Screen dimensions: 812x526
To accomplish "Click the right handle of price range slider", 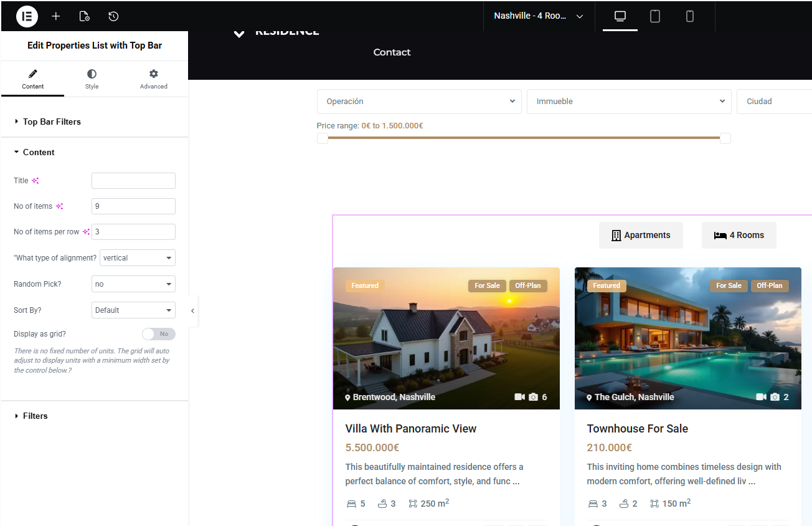I will pos(725,138).
